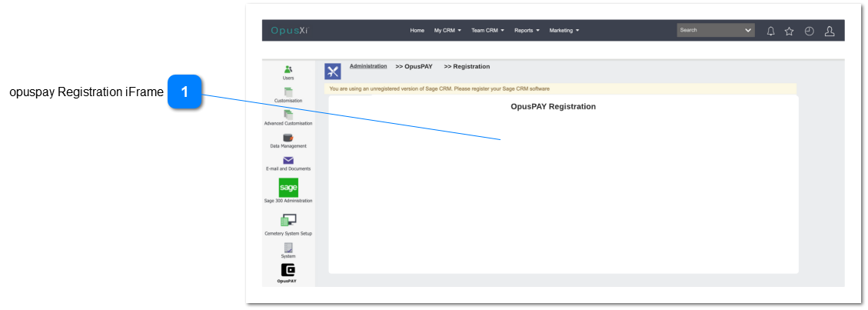
Task: Expand the My CRM menu
Action: pos(447,31)
